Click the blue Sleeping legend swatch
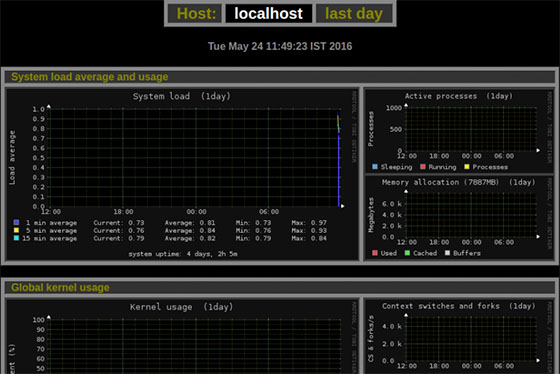560x374 pixels. 375,166
